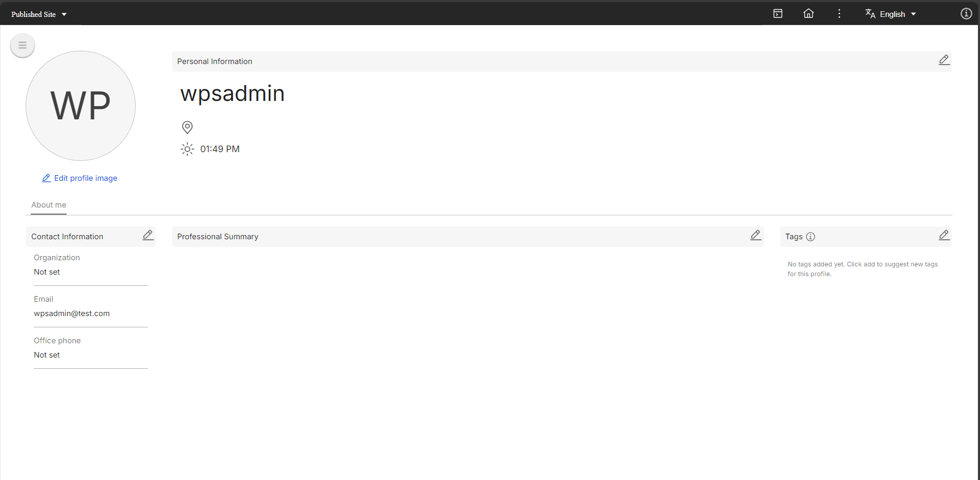
Task: Click the WP profile avatar
Action: [x=80, y=106]
